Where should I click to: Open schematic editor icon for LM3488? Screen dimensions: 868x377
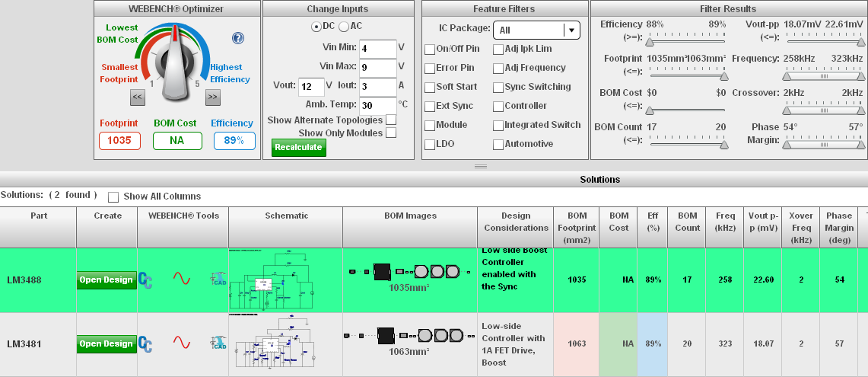click(x=145, y=280)
